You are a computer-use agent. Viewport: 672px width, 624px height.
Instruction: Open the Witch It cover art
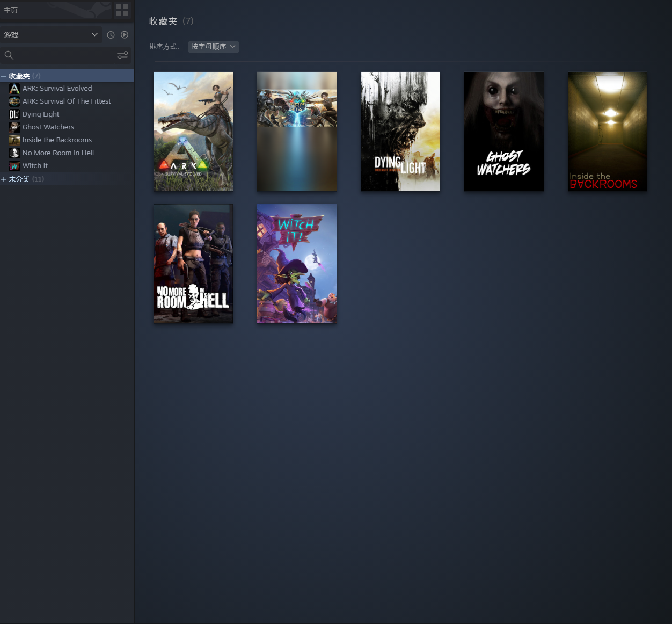(x=297, y=264)
